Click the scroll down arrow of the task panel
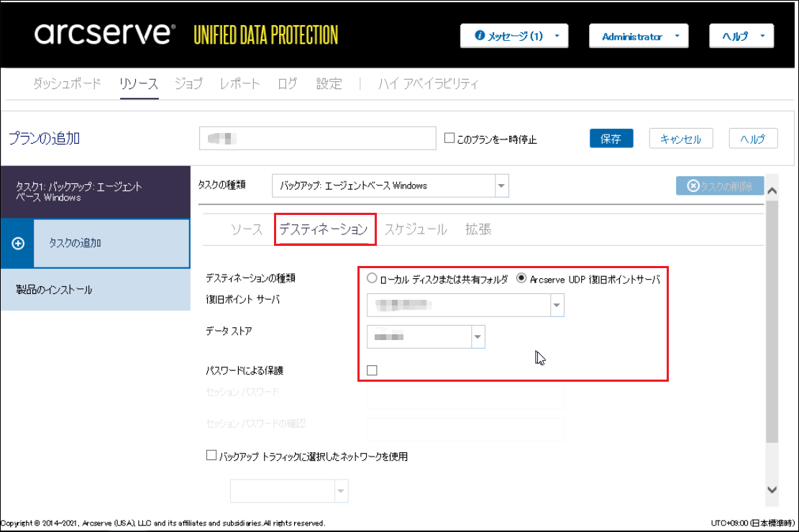 point(772,490)
